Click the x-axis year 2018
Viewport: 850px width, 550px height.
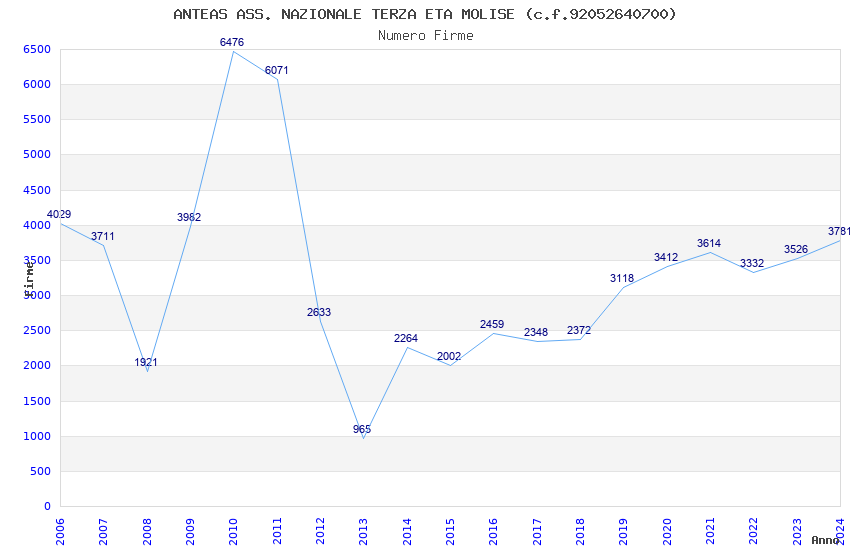[580, 532]
